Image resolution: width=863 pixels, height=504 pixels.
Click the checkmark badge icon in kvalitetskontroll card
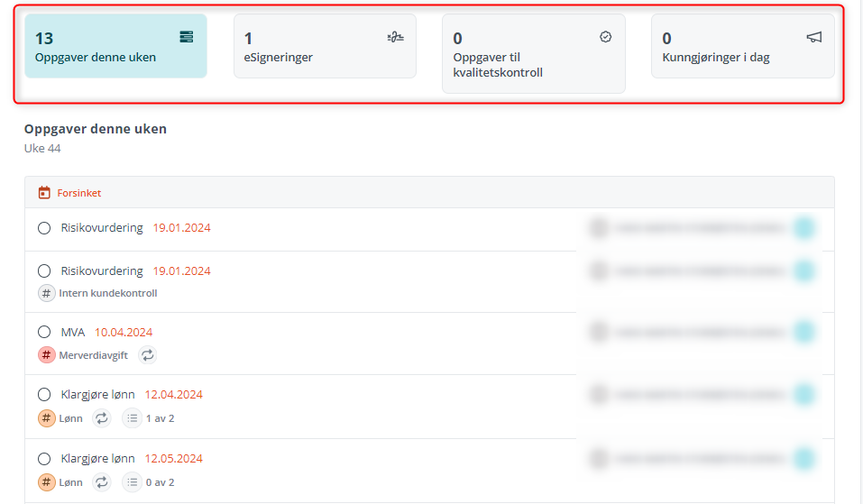[x=605, y=37]
